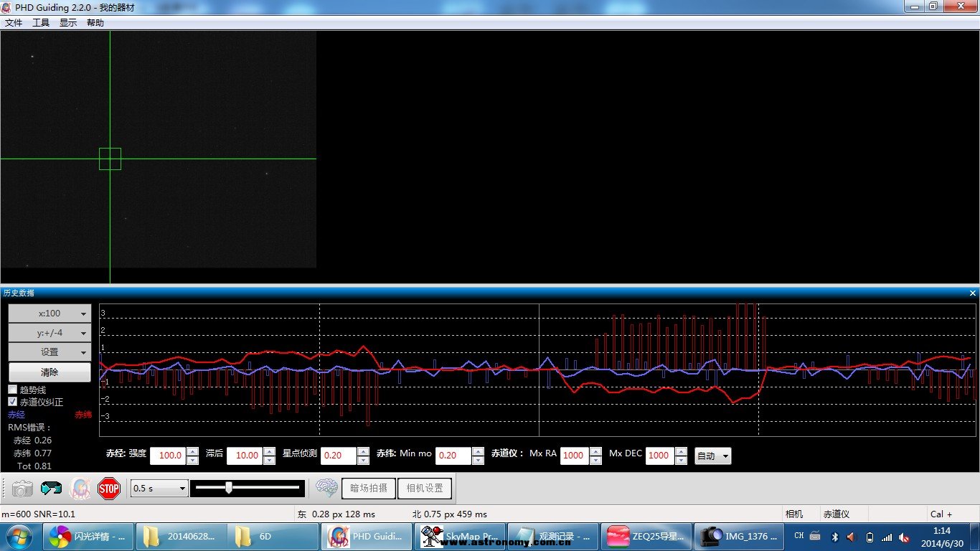Switch to IMG_1376 taskbar window

point(738,537)
